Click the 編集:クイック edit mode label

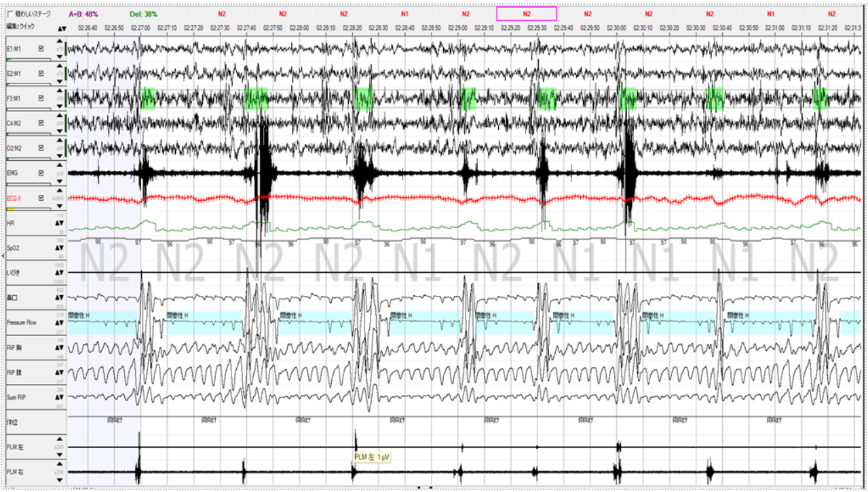click(20, 26)
